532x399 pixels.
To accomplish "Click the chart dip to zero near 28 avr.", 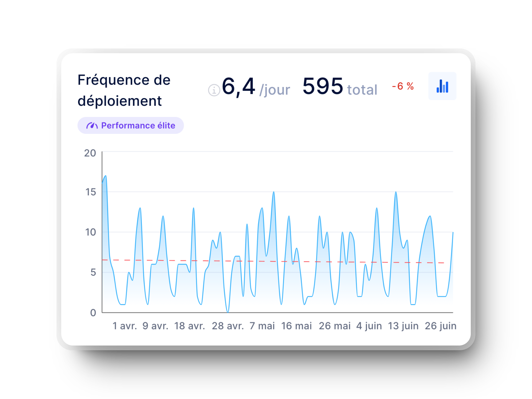I will point(228,312).
